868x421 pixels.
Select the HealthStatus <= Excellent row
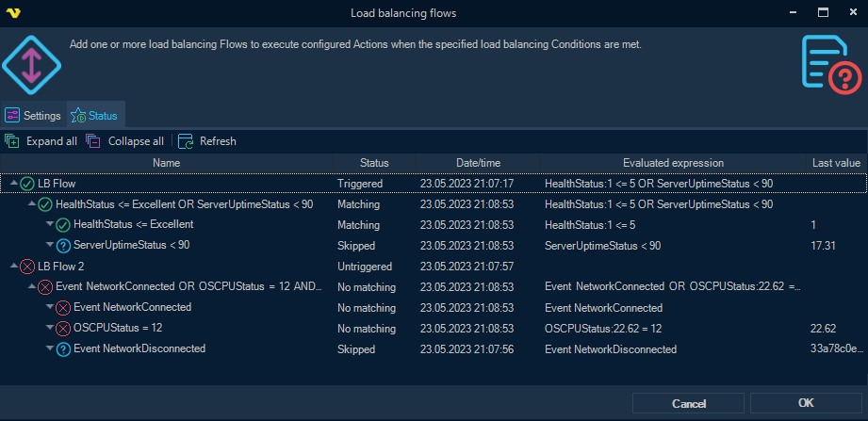tap(133, 225)
